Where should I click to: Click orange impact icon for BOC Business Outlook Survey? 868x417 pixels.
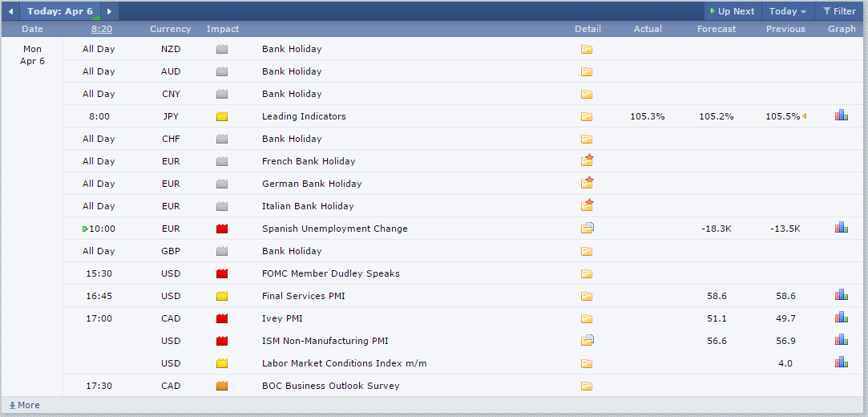coord(222,386)
